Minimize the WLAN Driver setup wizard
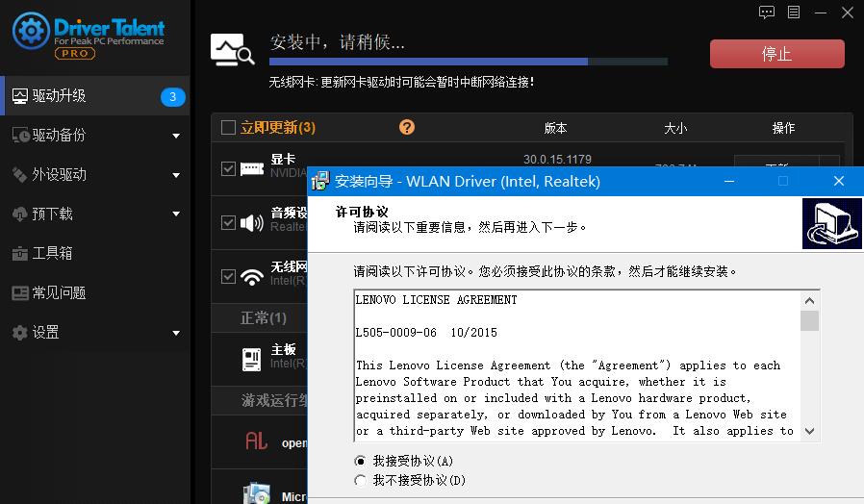 coord(729,181)
